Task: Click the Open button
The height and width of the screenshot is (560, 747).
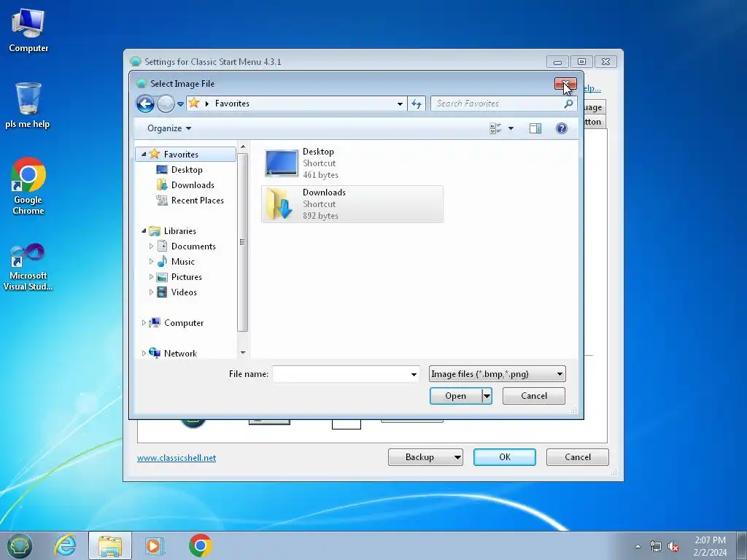Action: [456, 396]
